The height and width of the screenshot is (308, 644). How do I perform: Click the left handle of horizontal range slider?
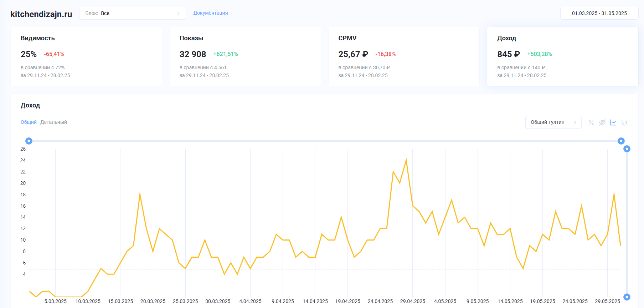pyautogui.click(x=29, y=141)
